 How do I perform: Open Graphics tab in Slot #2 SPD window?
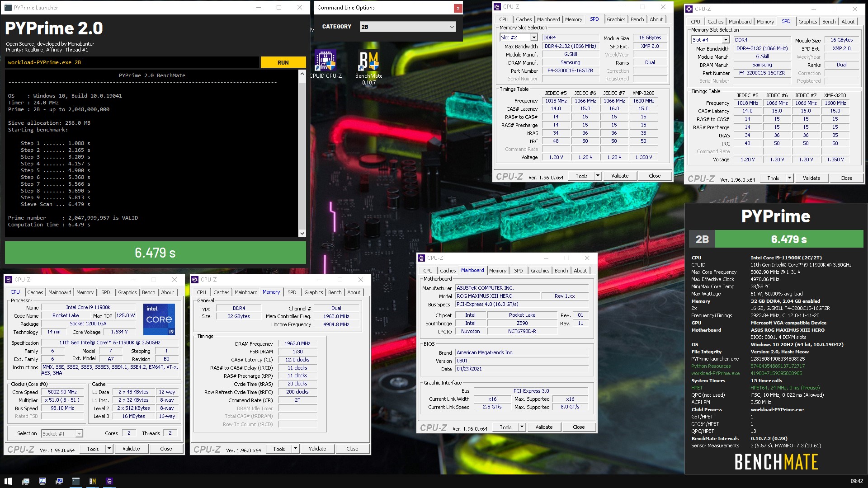coord(616,19)
